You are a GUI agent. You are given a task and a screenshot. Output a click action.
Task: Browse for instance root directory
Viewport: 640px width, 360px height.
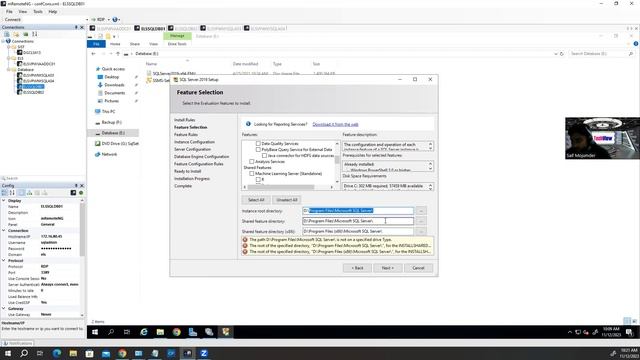point(421,211)
